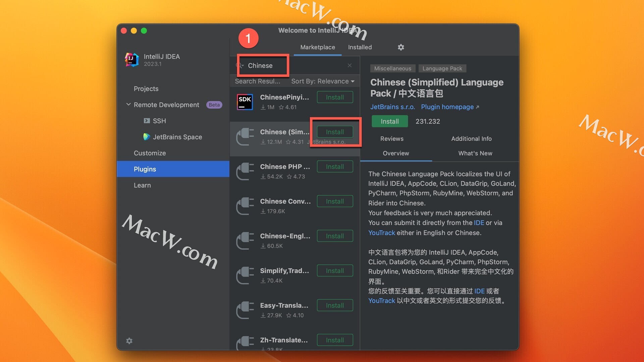Install the Chinese PHP plugin
This screenshot has width=644, height=362.
pos(335,167)
